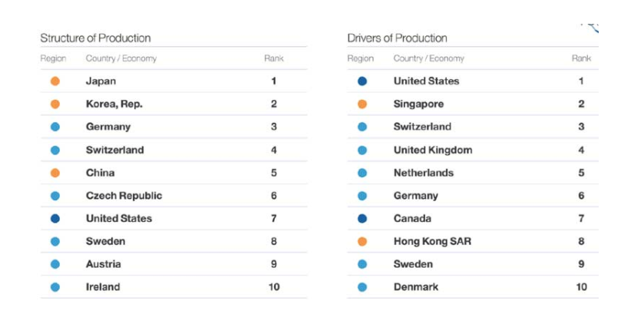Click rank 7 next to United States
The height and width of the screenshot is (317, 644).
[274, 219]
